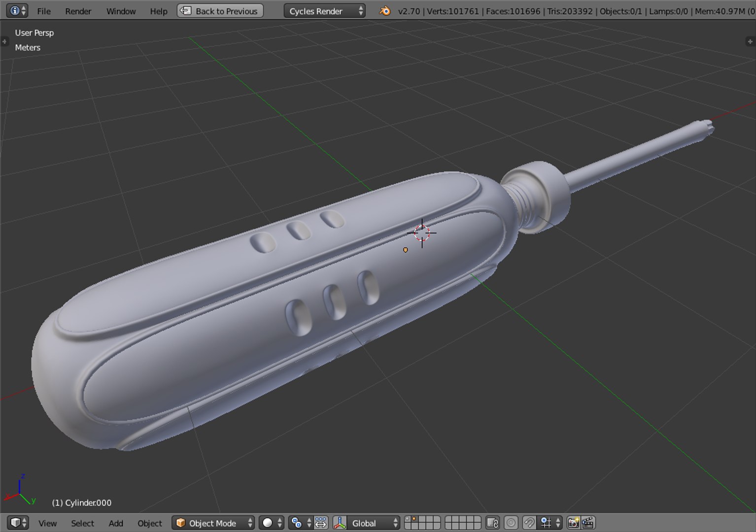Screen dimensions: 756x532
Task: Expand the right properties plus handle
Action: pos(751,41)
